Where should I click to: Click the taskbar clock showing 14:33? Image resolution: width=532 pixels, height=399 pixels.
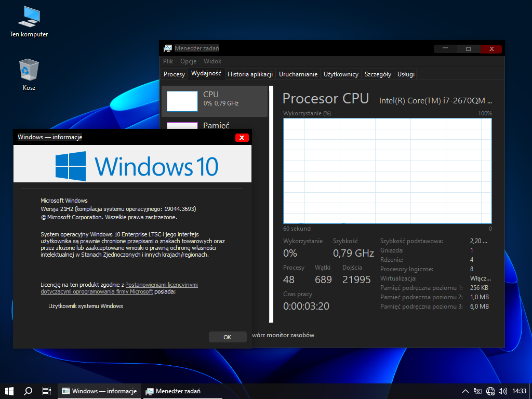pyautogui.click(x=519, y=391)
